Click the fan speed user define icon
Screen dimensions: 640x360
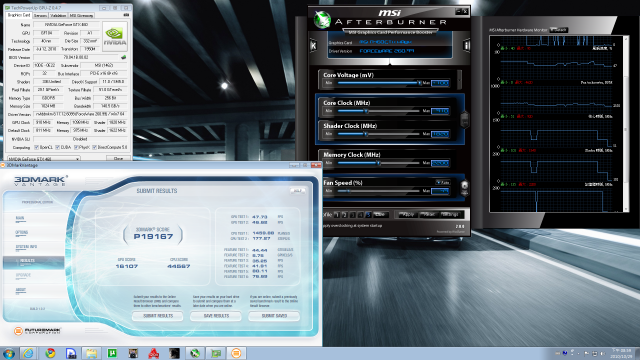coord(464,188)
